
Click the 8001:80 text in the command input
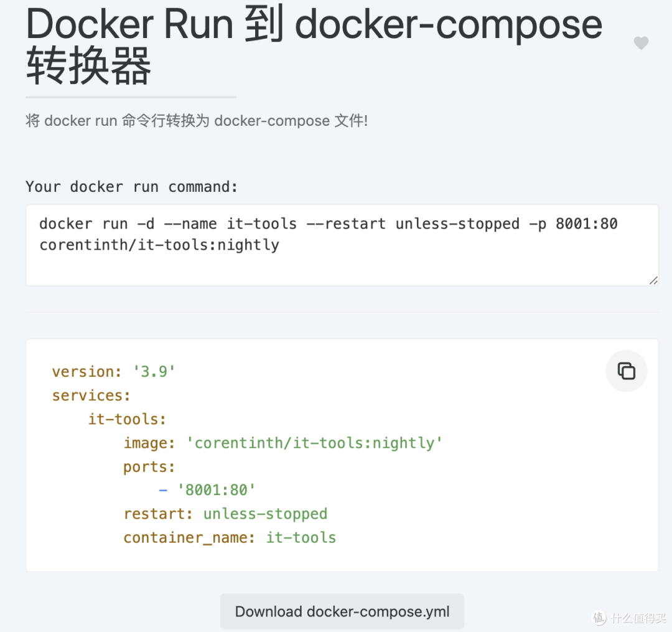(586, 224)
